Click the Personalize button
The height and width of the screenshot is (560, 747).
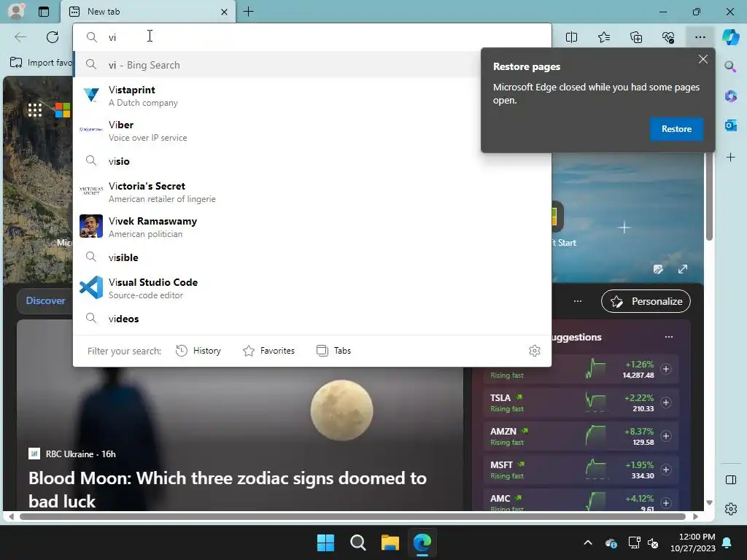pos(646,301)
